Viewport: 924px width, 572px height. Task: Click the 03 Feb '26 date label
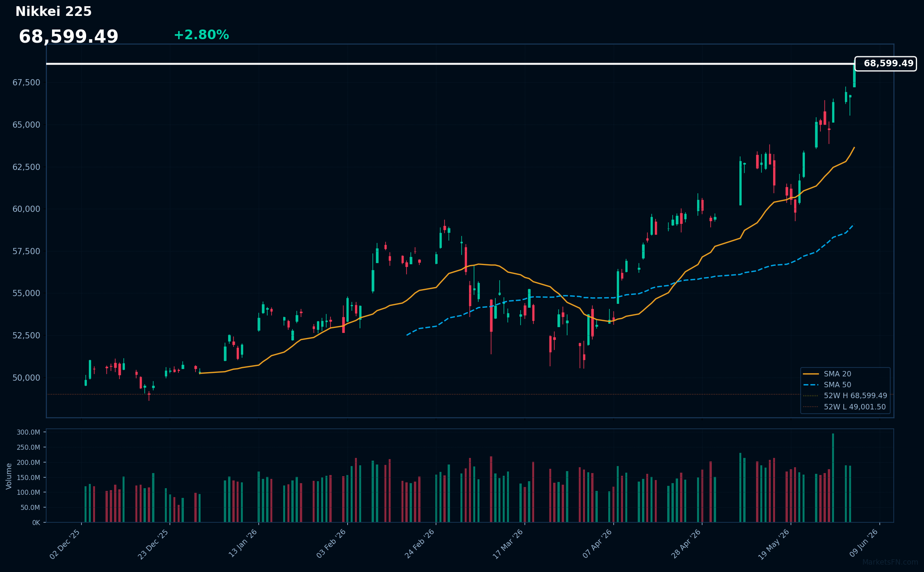coord(331,544)
